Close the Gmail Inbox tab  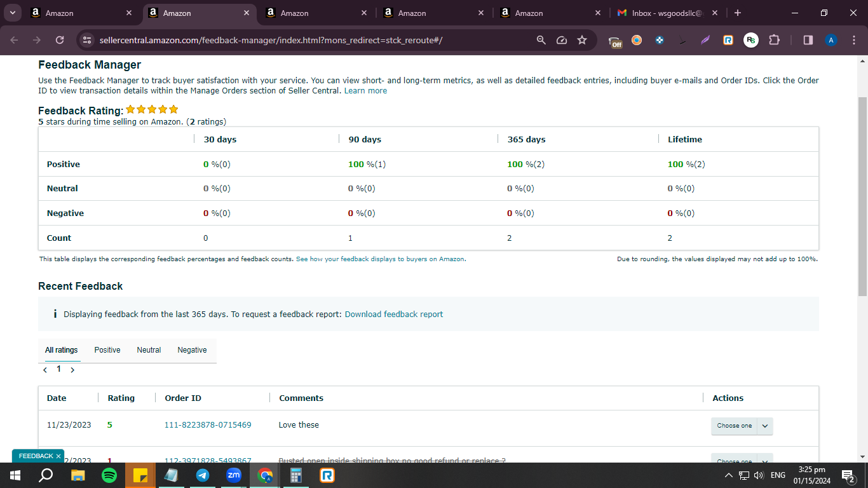click(715, 13)
